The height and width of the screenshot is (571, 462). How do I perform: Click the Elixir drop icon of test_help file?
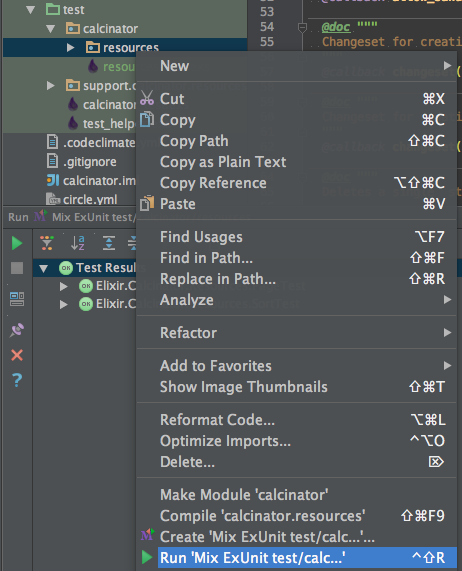[x=73, y=123]
